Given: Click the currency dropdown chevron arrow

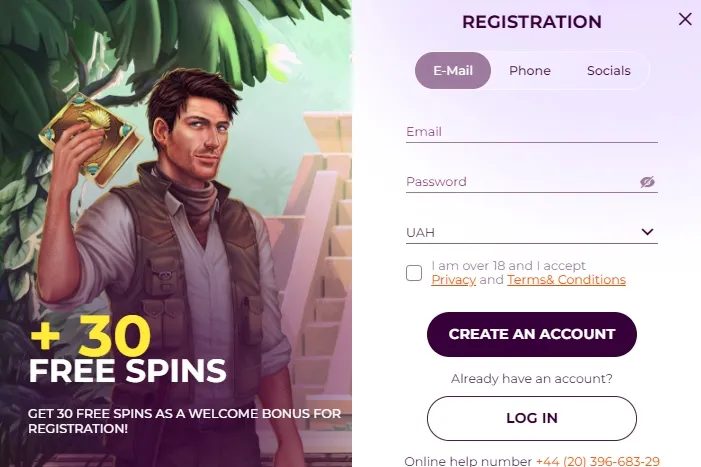Looking at the screenshot, I should pos(647,233).
